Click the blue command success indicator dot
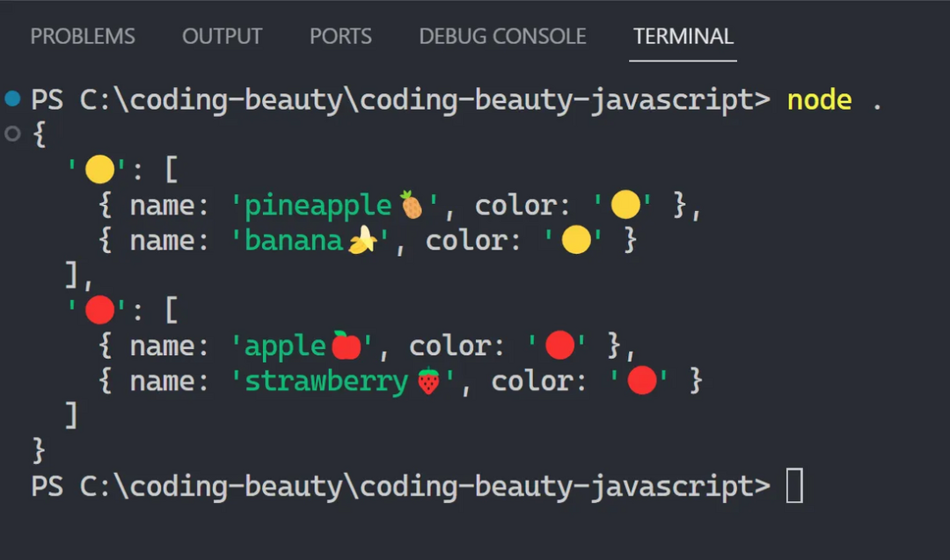This screenshot has height=560, width=950. click(x=12, y=98)
